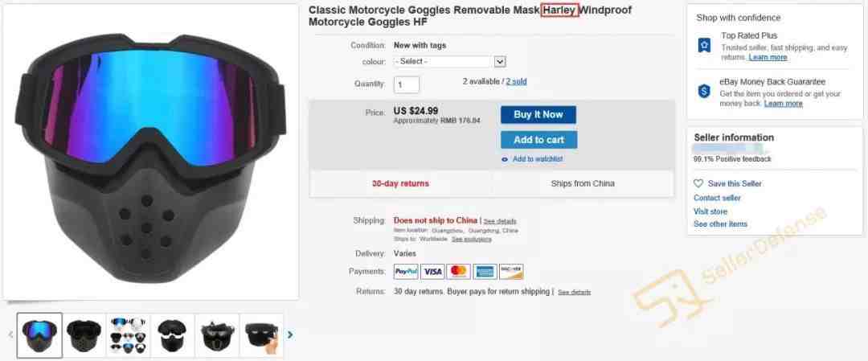The image size is (868, 361).
Task: Click the heart icon beside Save this Seller
Action: 698,183
